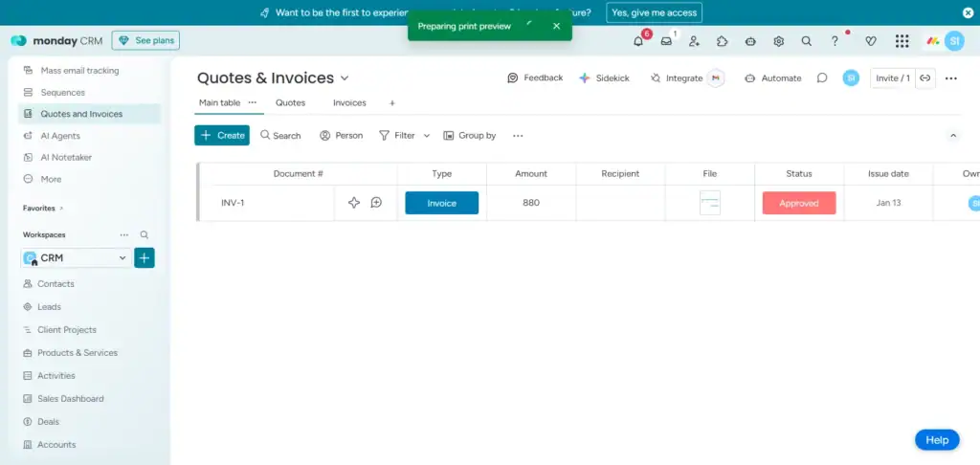Click More in the sidebar
980x465 pixels.
click(51, 179)
